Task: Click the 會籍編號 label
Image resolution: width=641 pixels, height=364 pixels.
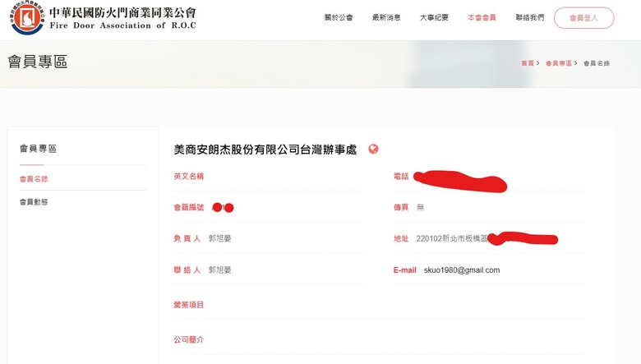Action: 188,208
